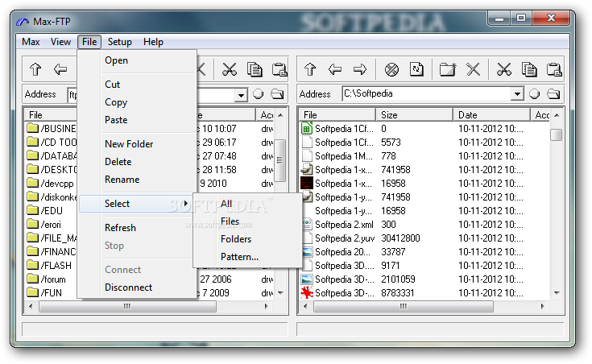This screenshot has height=364, width=592.
Task: Open the View menu
Action: coord(60,42)
